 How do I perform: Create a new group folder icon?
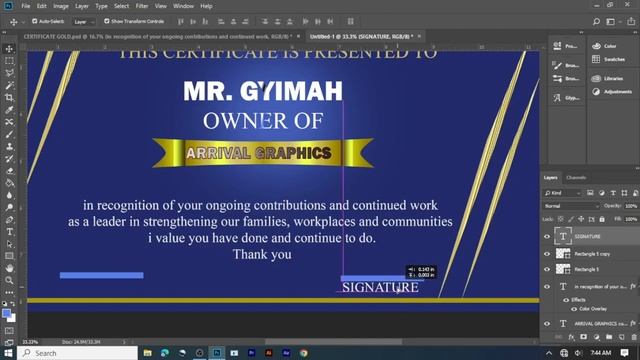point(609,337)
